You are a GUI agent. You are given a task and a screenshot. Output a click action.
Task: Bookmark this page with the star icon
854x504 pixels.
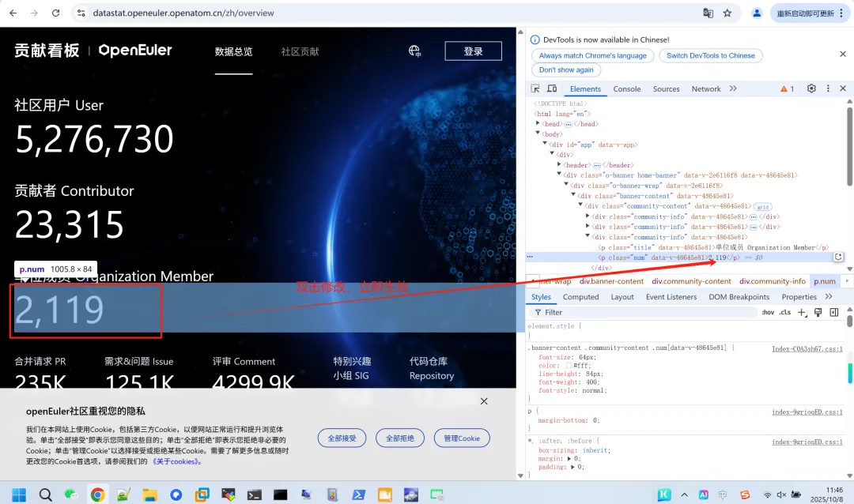pyautogui.click(x=727, y=13)
